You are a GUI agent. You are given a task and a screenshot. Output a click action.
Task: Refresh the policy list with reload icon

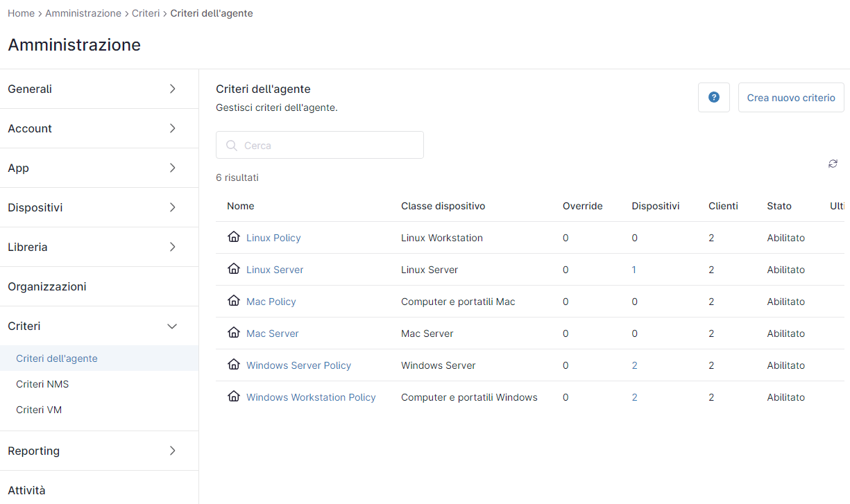pos(833,164)
